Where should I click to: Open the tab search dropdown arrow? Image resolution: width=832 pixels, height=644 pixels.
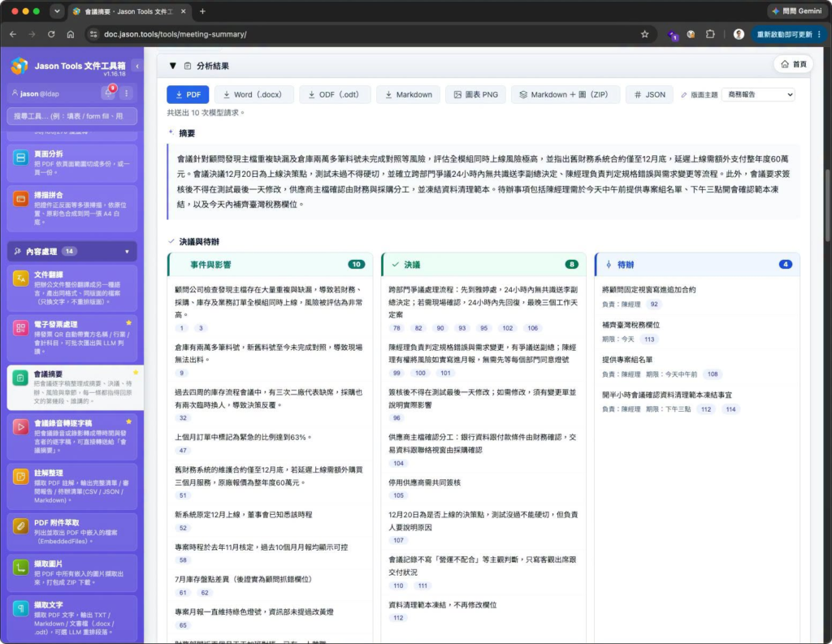[57, 11]
